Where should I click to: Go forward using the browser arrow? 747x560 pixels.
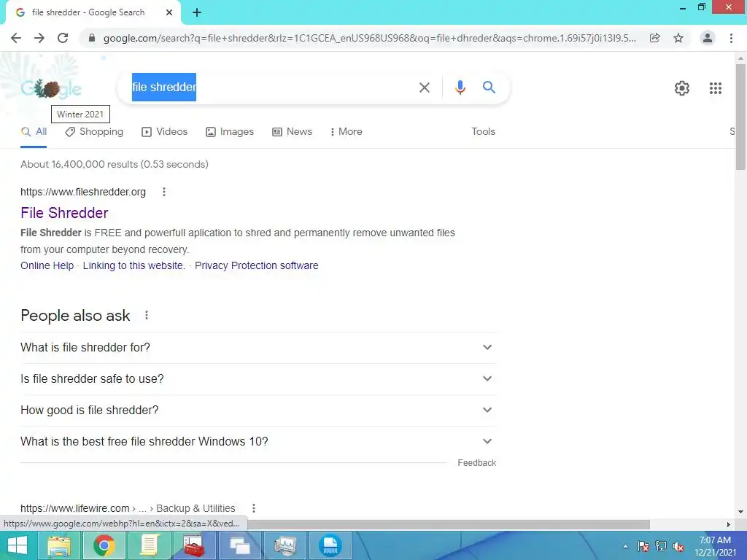click(39, 38)
